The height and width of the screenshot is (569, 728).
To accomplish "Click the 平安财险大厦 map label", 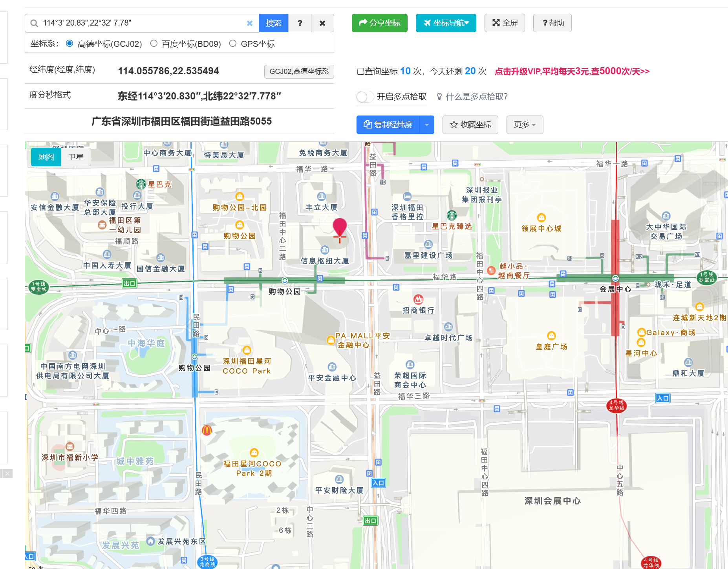I will tap(339, 490).
